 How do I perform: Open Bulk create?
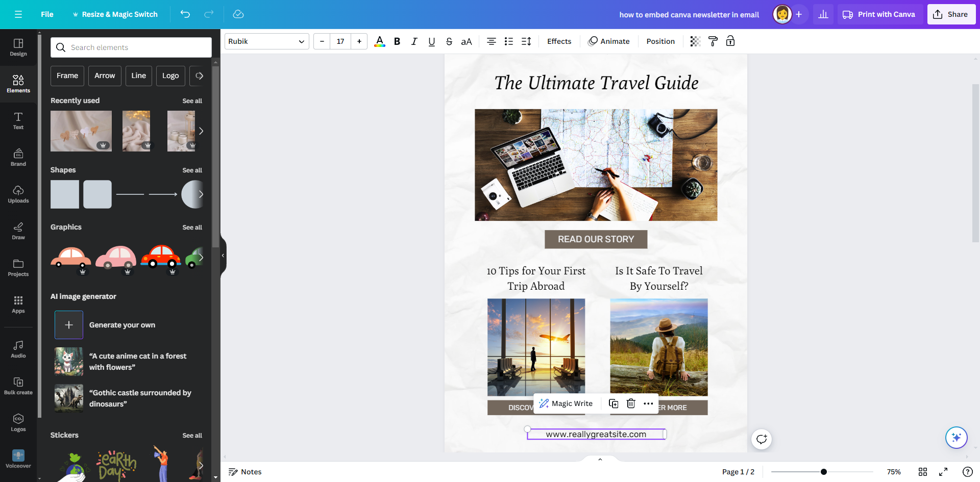18,386
